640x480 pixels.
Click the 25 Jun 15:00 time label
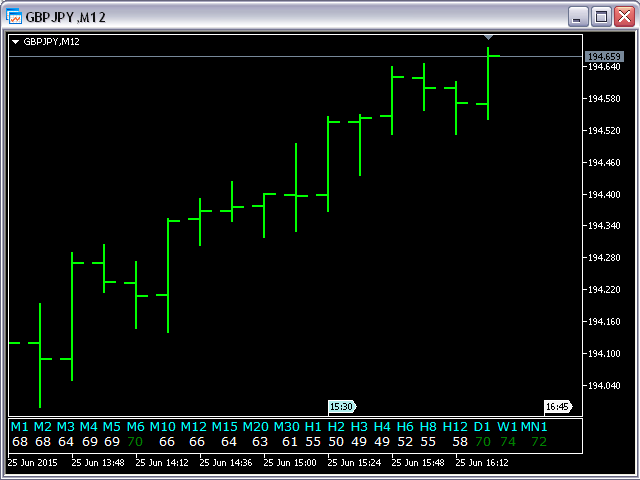point(290,463)
